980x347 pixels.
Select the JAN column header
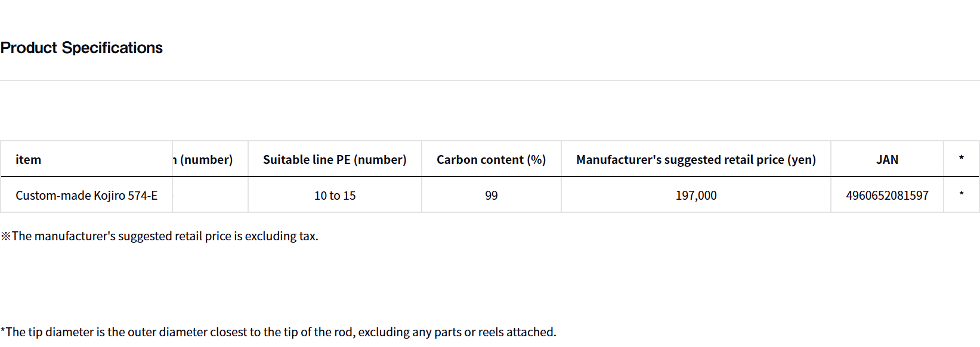click(x=887, y=160)
